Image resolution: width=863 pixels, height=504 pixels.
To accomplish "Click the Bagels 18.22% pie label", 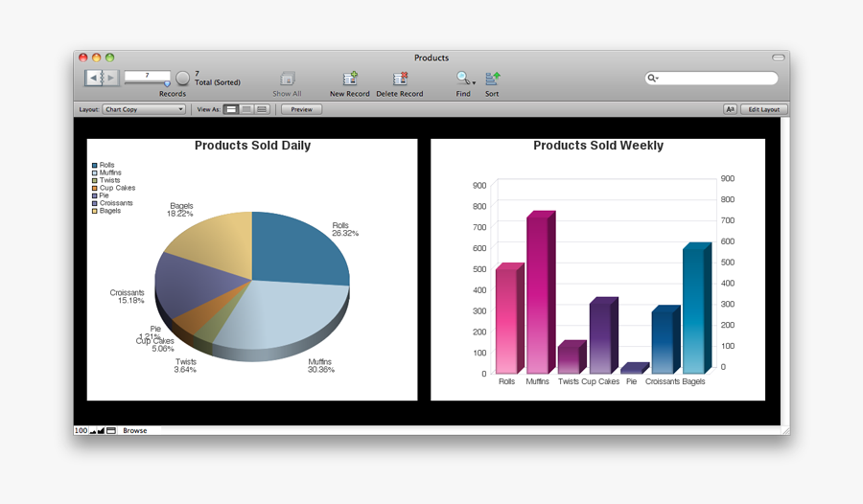I will tap(180, 210).
